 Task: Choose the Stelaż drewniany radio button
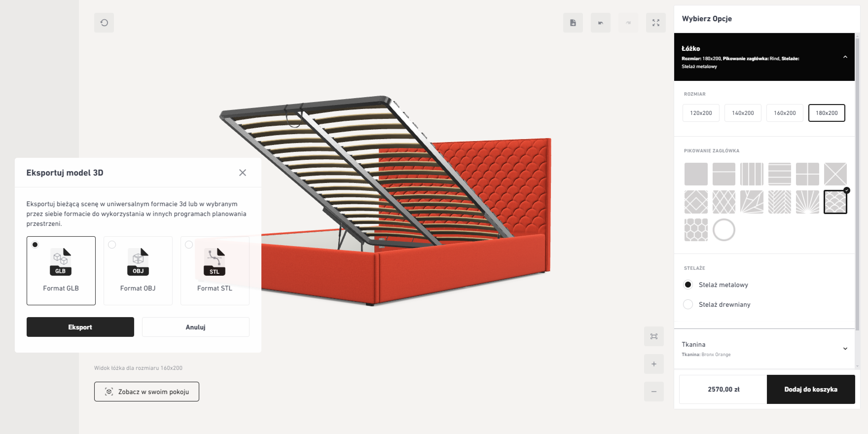coord(688,304)
